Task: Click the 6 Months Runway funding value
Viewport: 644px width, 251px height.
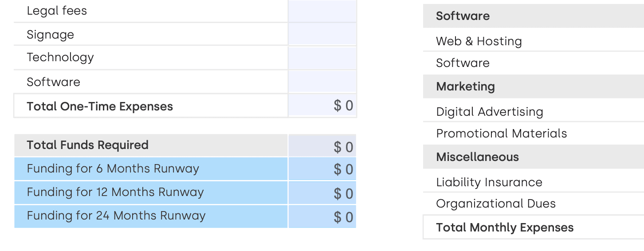Action: pos(322,169)
